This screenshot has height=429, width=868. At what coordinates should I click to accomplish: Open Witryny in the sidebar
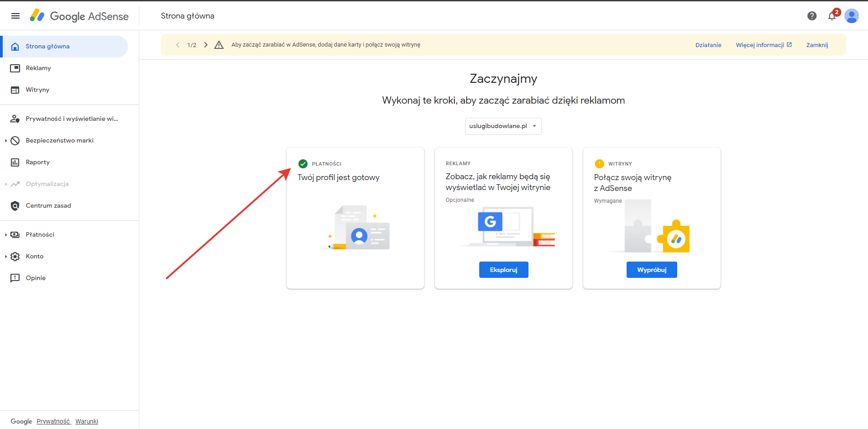(x=64, y=90)
